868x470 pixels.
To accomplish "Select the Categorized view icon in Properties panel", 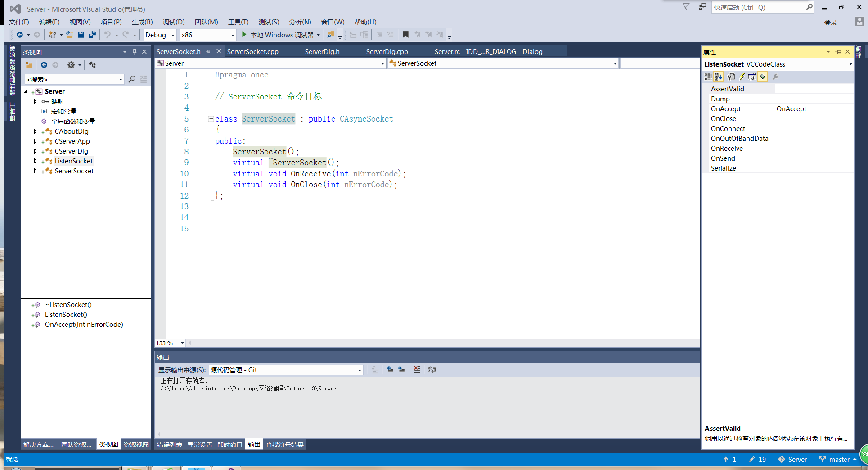I will tap(708, 77).
